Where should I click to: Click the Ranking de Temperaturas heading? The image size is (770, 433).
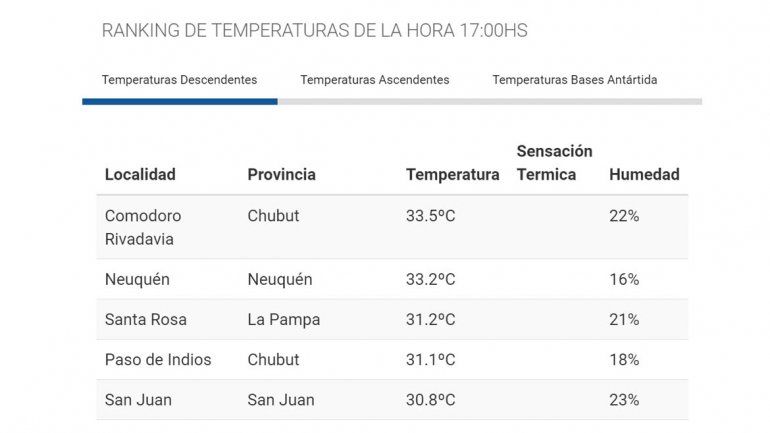tap(314, 31)
